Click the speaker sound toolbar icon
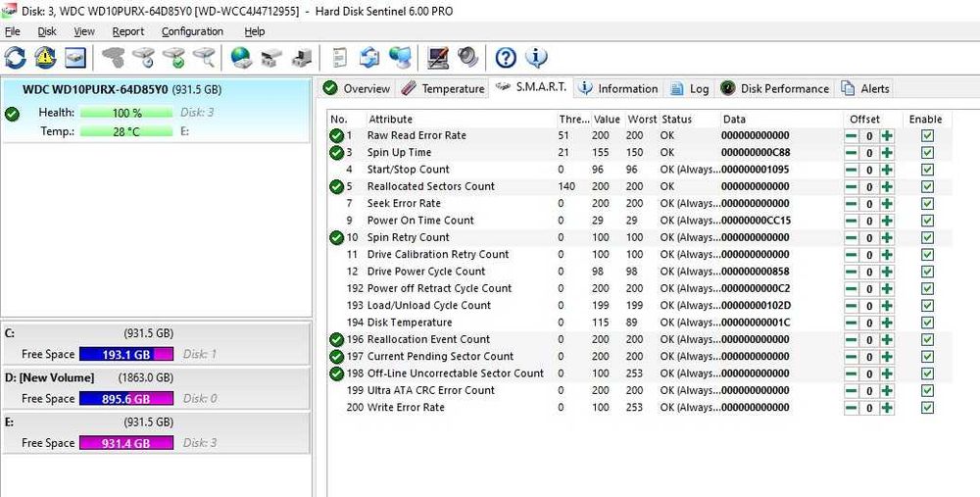Viewport: 980px width, 497px height. coord(467,58)
